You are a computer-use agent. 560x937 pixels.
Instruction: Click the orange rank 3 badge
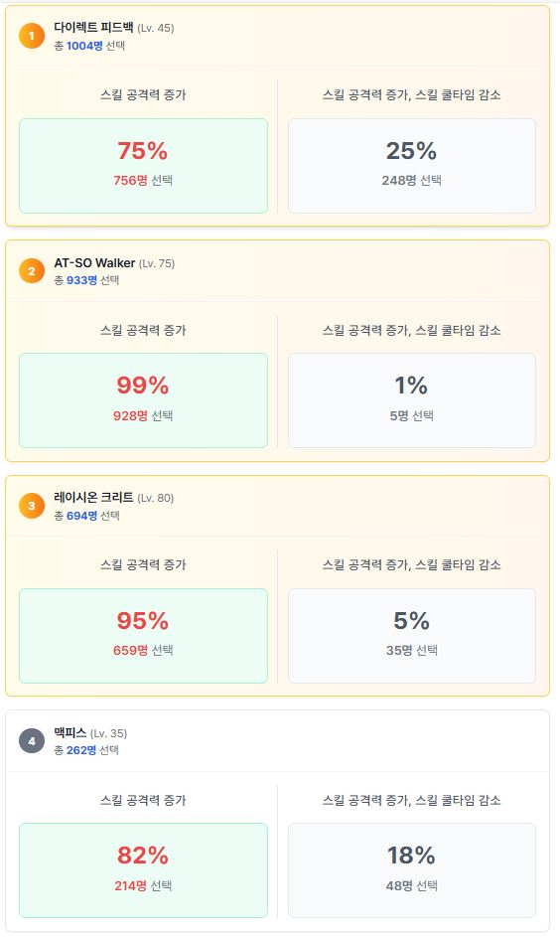coord(32,506)
